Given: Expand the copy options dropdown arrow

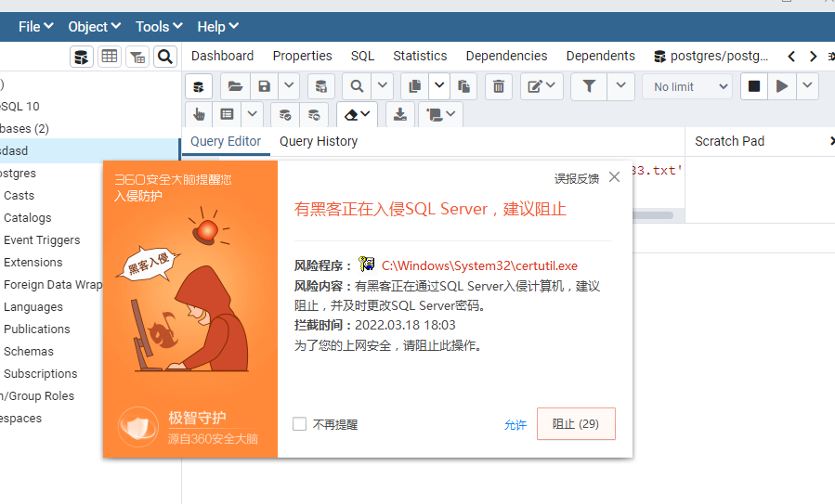Looking at the screenshot, I should click(438, 86).
